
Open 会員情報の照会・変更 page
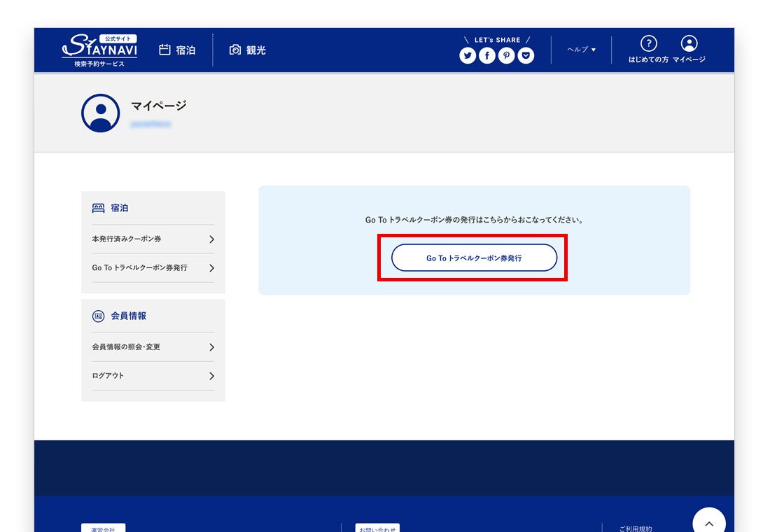click(x=153, y=347)
